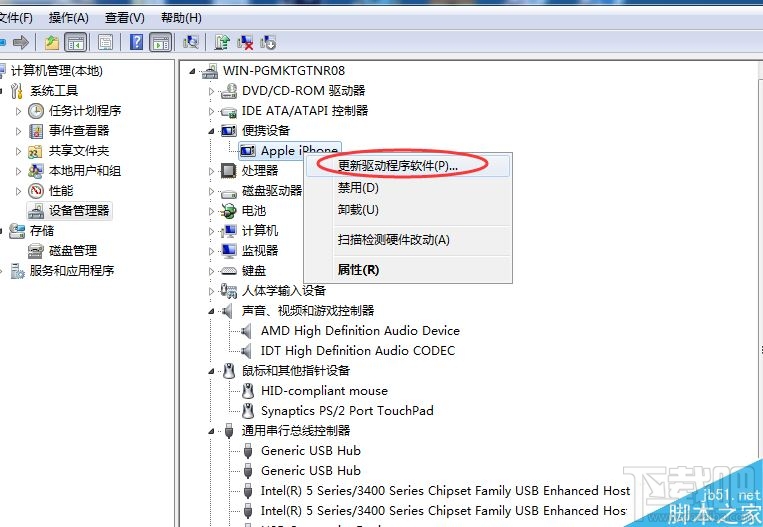Screen dimensions: 763x527
Task: Select Synaptics PS/2 Port TouchPad
Action: 347,411
